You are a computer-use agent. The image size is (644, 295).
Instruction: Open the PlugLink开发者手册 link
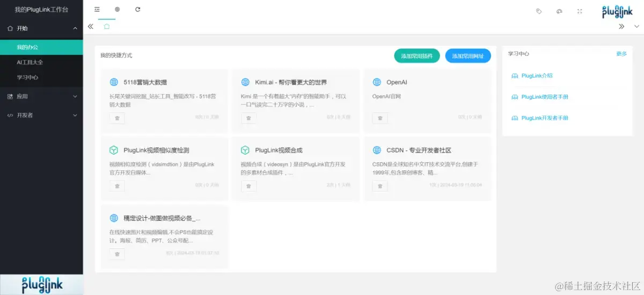[x=545, y=118]
